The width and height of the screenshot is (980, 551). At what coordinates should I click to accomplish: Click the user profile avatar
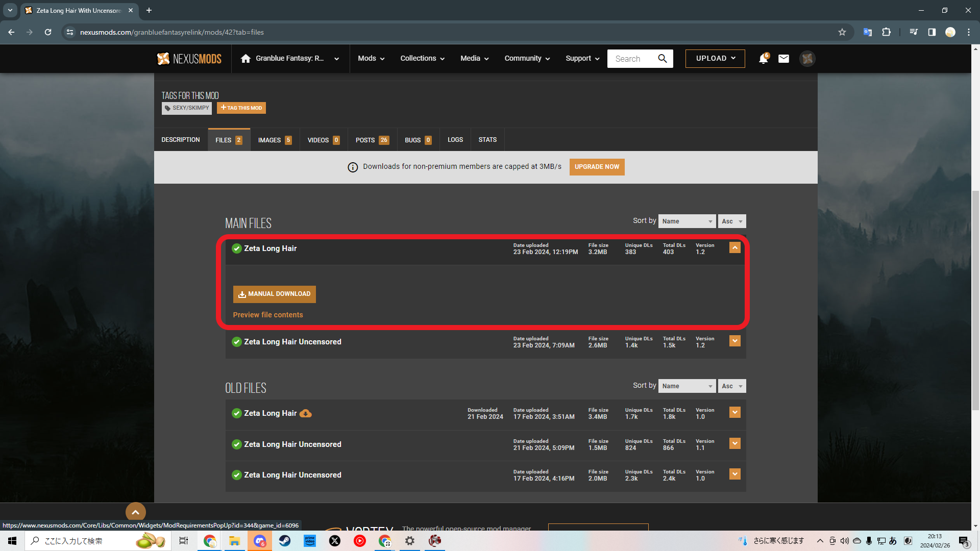click(x=807, y=59)
